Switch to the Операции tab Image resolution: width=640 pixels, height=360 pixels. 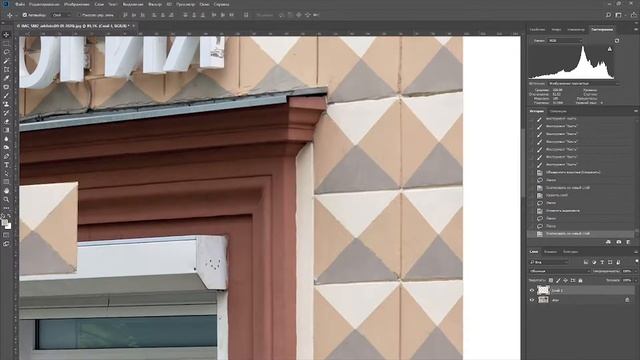558,111
